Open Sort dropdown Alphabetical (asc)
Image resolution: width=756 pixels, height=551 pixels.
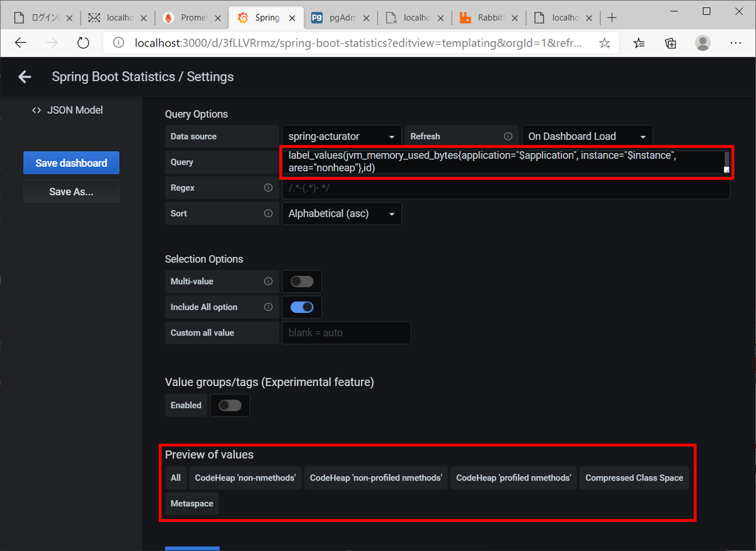(341, 213)
